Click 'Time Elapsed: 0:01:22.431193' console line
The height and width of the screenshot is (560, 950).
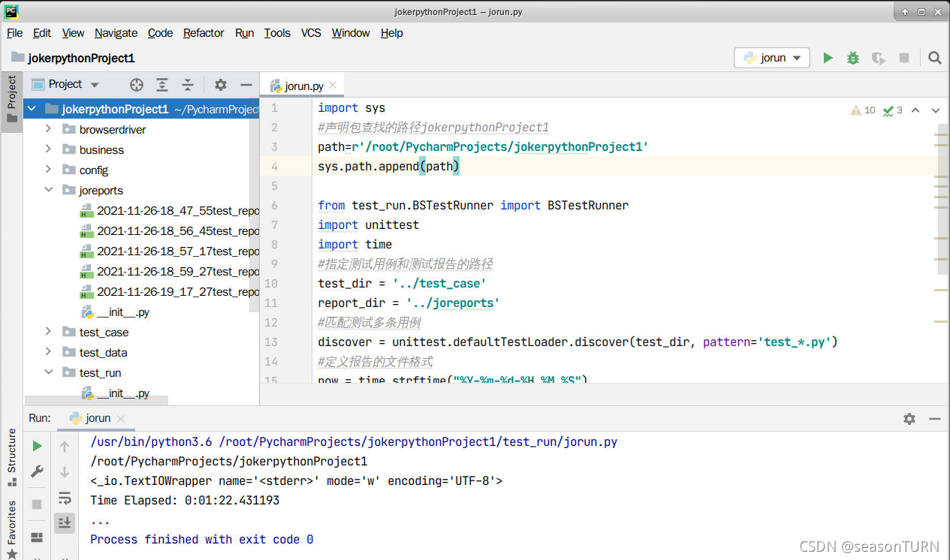(185, 500)
